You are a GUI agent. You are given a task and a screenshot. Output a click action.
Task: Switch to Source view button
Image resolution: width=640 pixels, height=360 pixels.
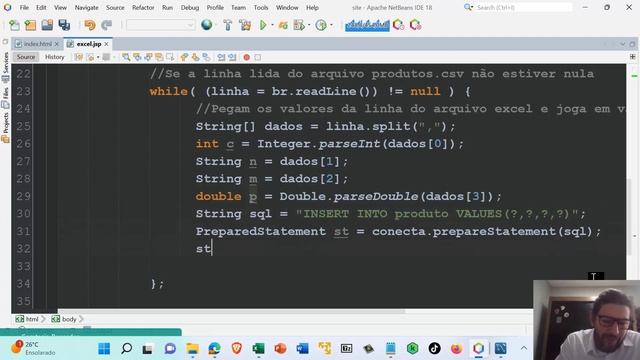(26, 57)
